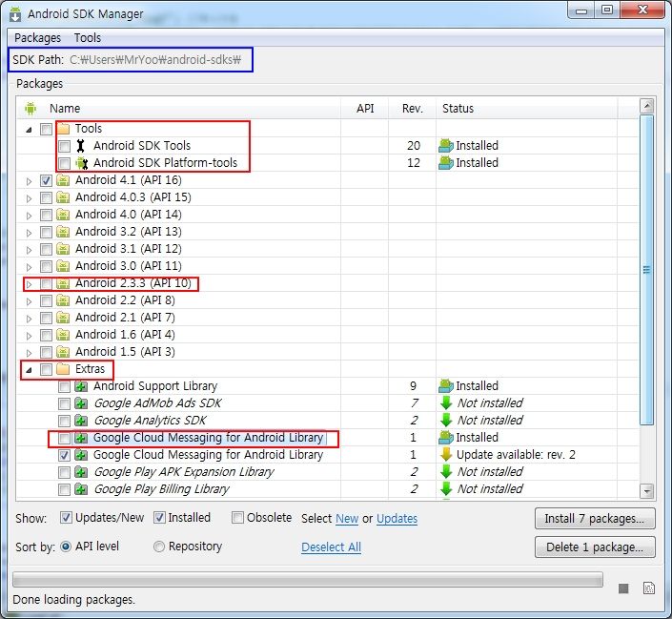Click the scrollbar down arrow
This screenshot has height=619, width=672.
[646, 490]
